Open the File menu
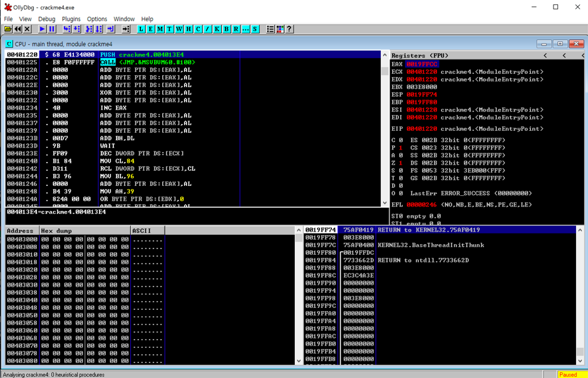Screen dimensions: 588x378 (x=8, y=19)
